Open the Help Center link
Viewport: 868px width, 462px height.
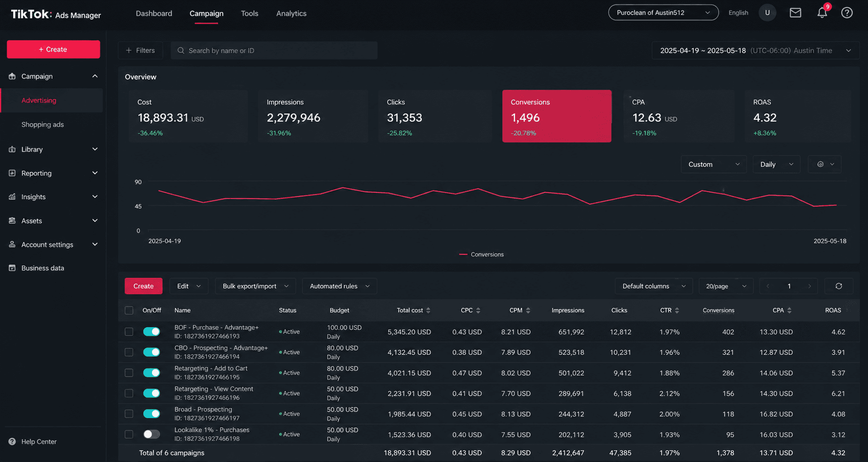[39, 442]
